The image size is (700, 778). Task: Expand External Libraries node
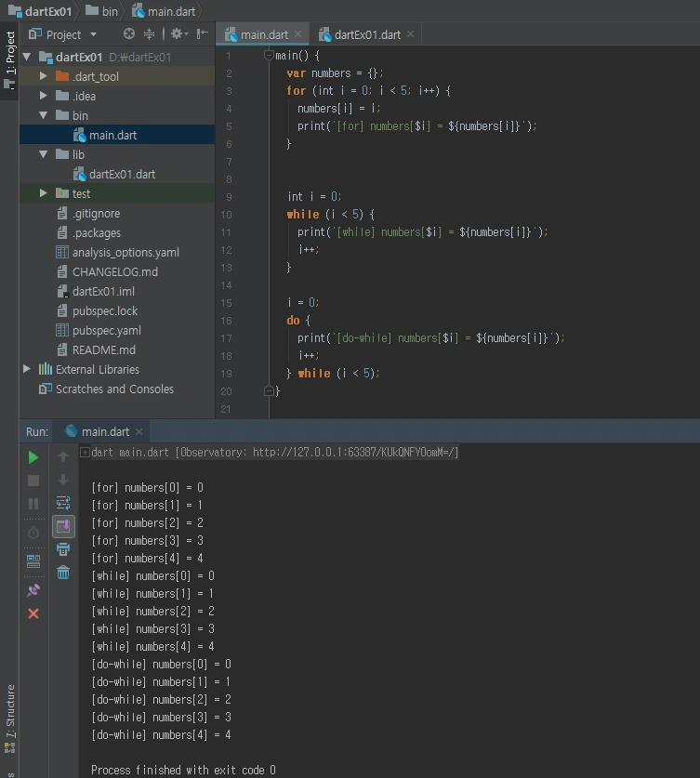coord(27,369)
